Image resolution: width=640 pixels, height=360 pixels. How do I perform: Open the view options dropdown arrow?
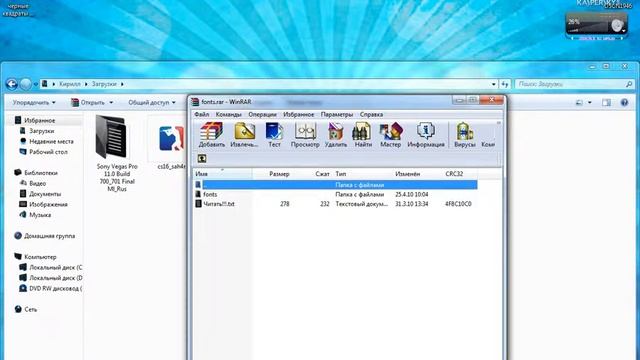tap(590, 102)
